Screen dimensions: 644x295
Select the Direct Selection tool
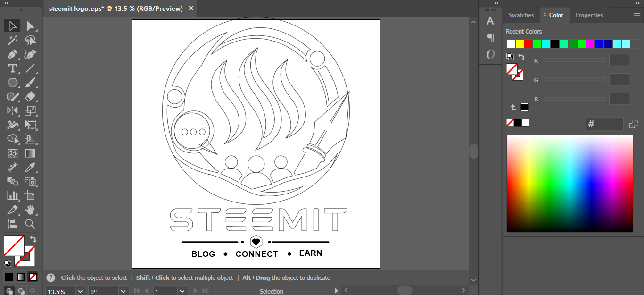pyautogui.click(x=31, y=26)
